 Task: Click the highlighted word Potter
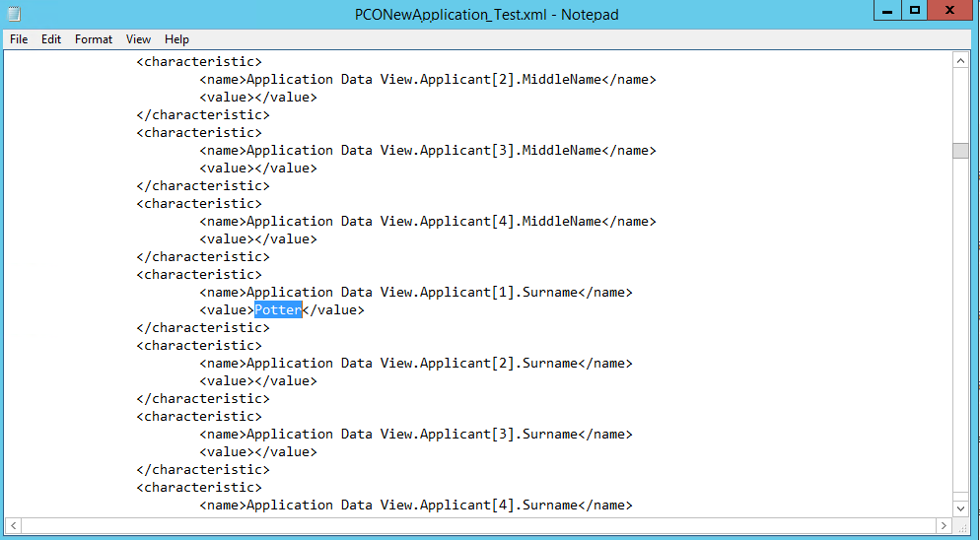point(278,310)
